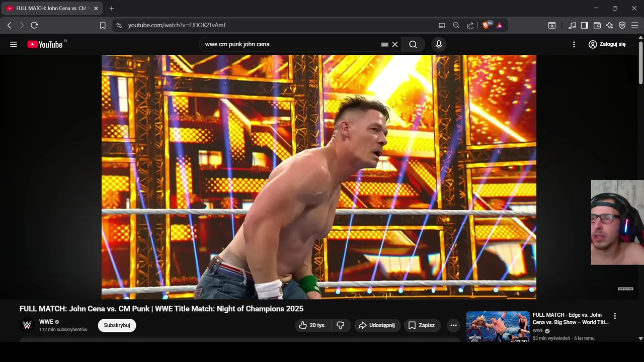
Task: Focus the search field with 'wwe cm punk john cena'
Action: pos(291,44)
